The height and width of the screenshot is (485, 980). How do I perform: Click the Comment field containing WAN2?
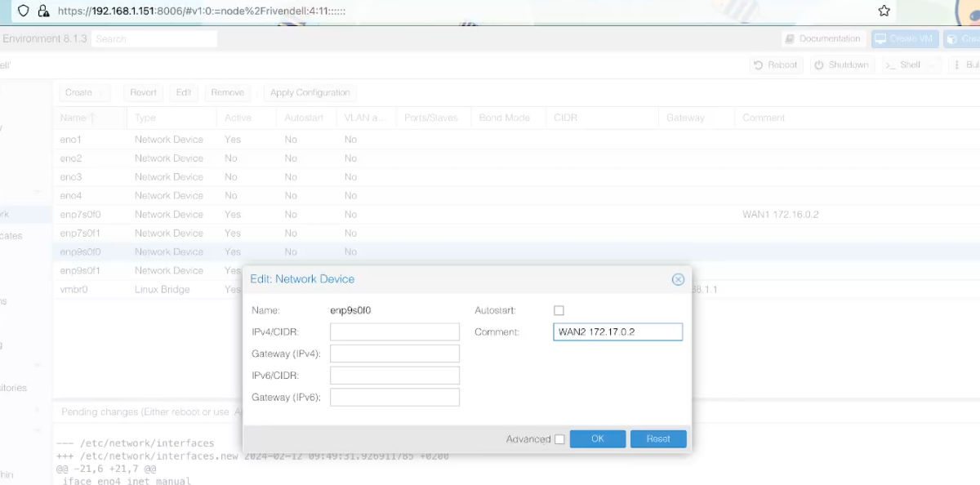point(617,332)
